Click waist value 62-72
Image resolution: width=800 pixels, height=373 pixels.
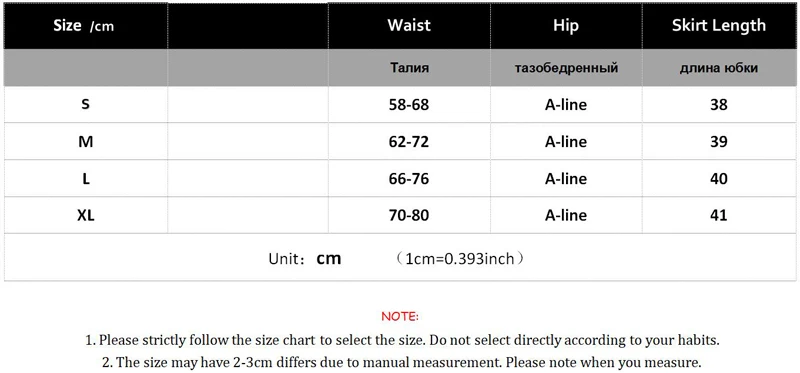[409, 141]
